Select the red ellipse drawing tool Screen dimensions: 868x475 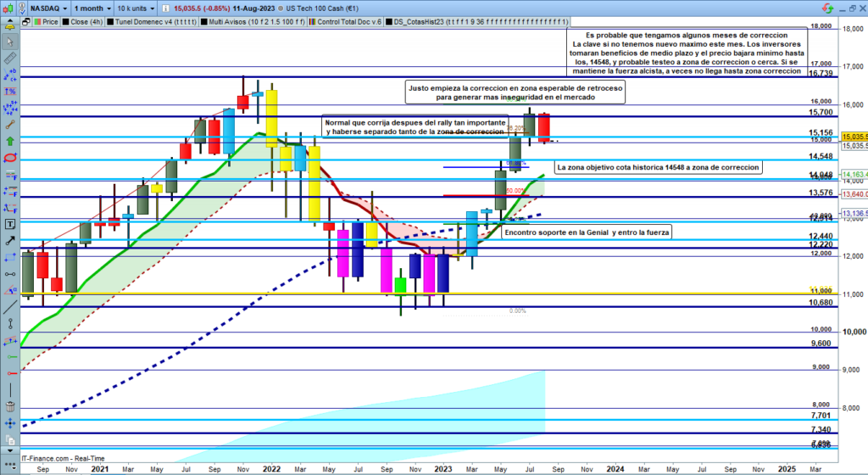(x=8, y=158)
